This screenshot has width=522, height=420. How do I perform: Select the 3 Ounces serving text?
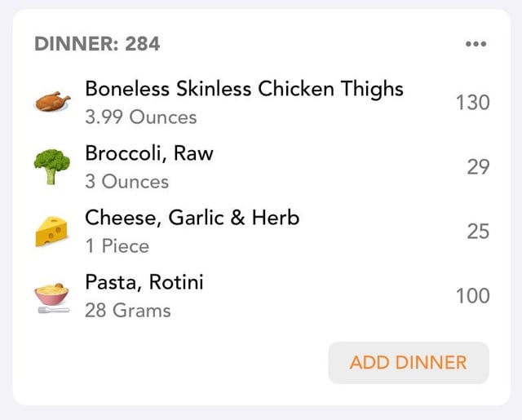click(127, 182)
